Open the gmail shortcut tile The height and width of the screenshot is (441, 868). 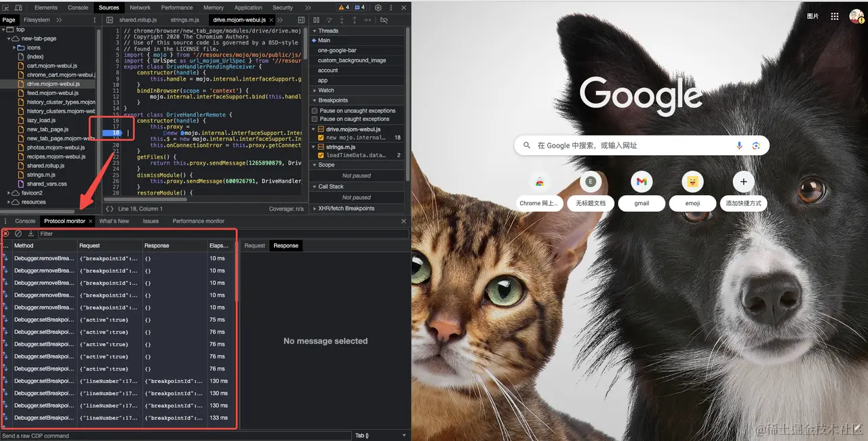coord(642,190)
